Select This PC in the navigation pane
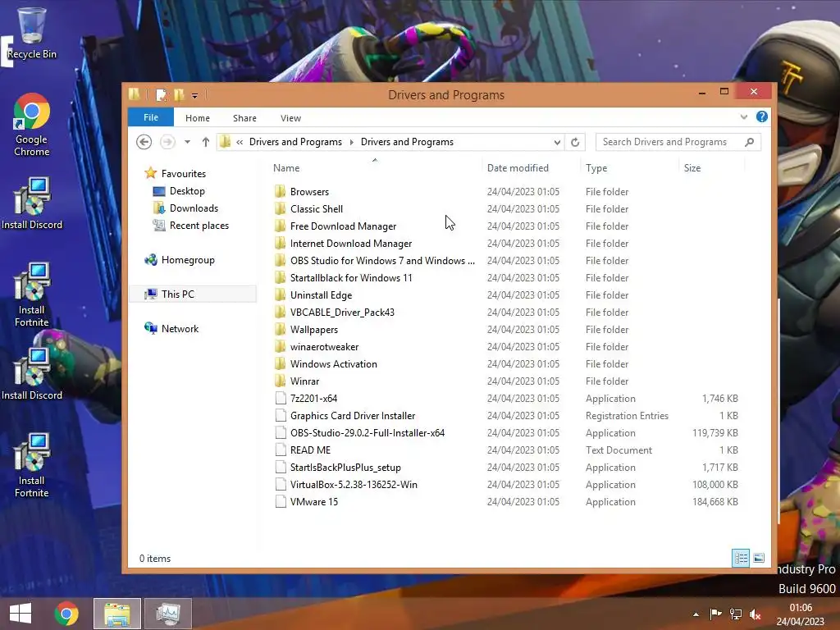Viewport: 840px width, 630px height. coord(193,294)
